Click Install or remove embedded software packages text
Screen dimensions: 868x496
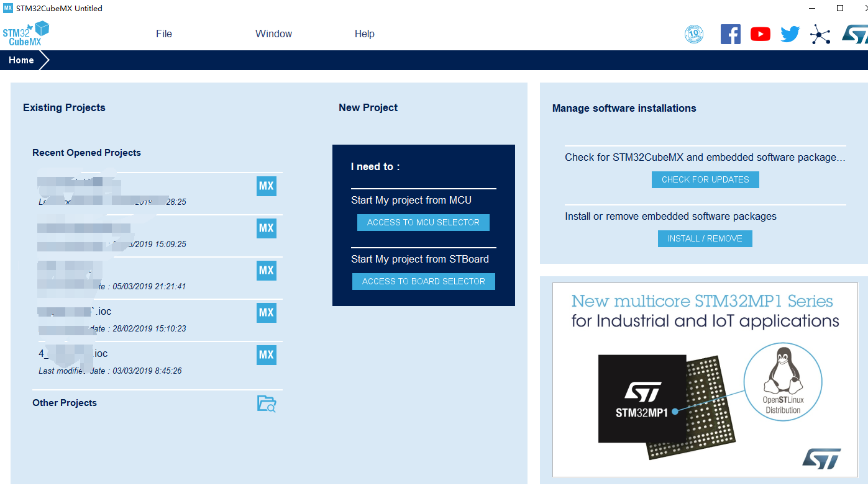tap(671, 217)
